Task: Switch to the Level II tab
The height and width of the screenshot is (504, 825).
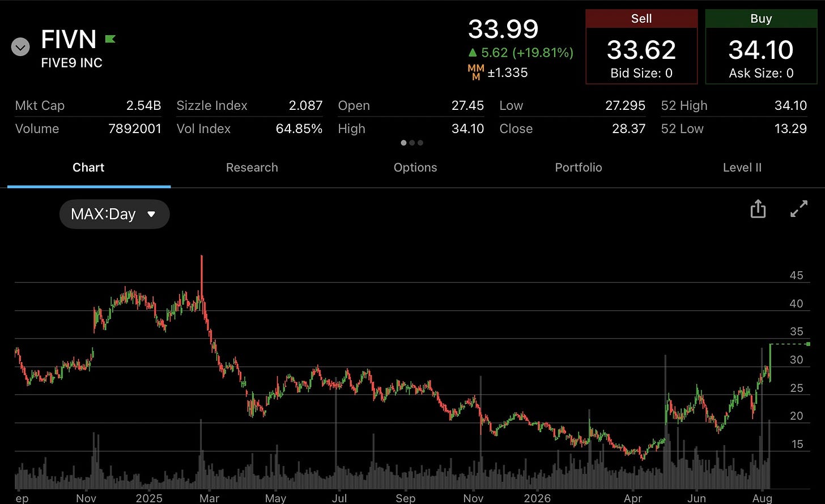Action: click(742, 168)
